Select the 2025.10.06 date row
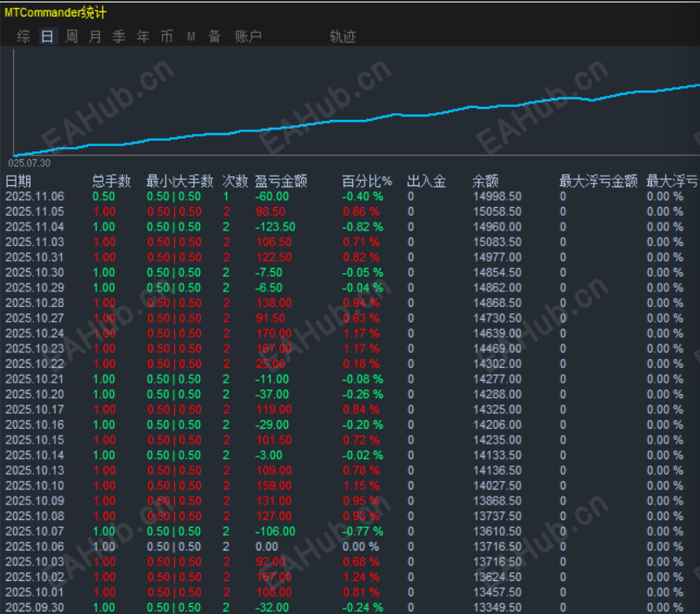Image resolution: width=700 pixels, height=614 pixels. 35,546
